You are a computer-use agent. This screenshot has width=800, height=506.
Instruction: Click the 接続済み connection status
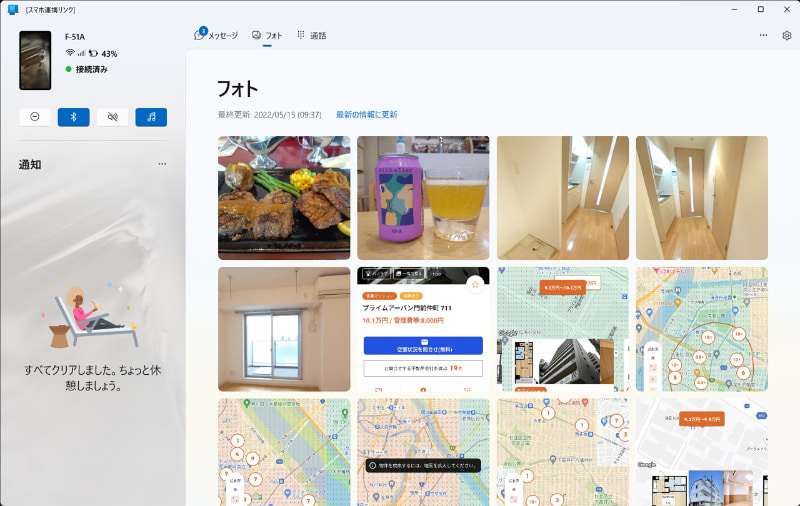coord(87,69)
